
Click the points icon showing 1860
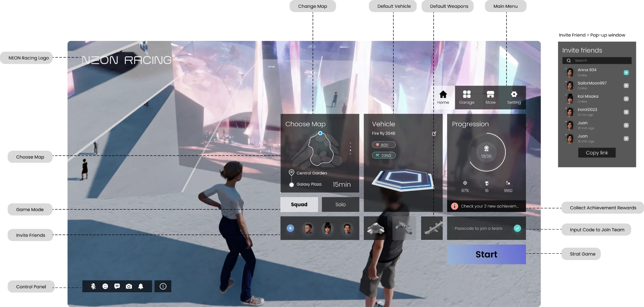tap(508, 183)
